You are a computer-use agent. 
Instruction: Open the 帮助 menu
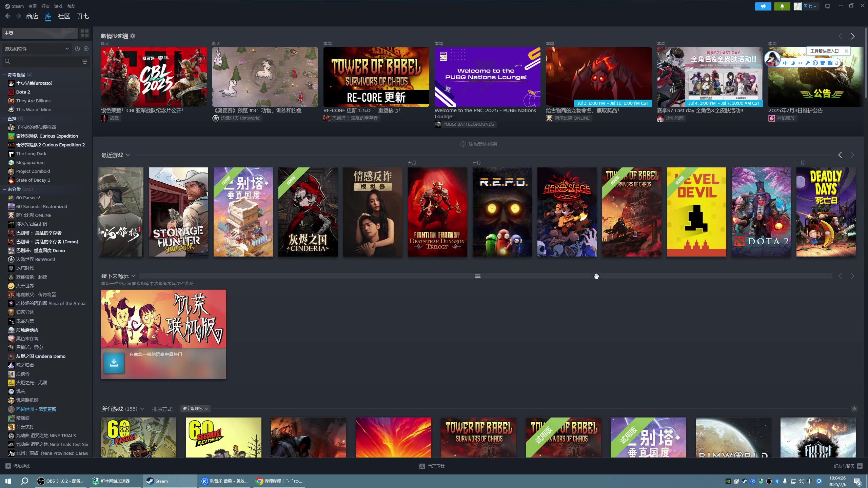[x=71, y=6]
